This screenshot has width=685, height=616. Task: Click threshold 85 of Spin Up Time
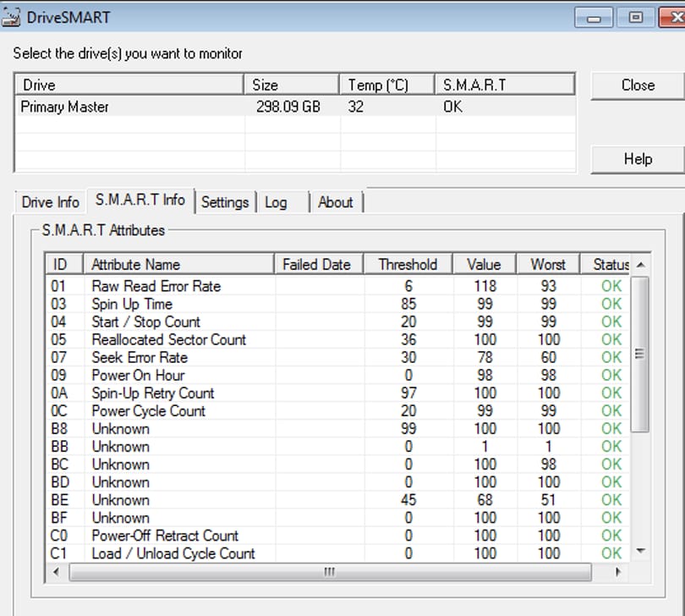(x=408, y=304)
